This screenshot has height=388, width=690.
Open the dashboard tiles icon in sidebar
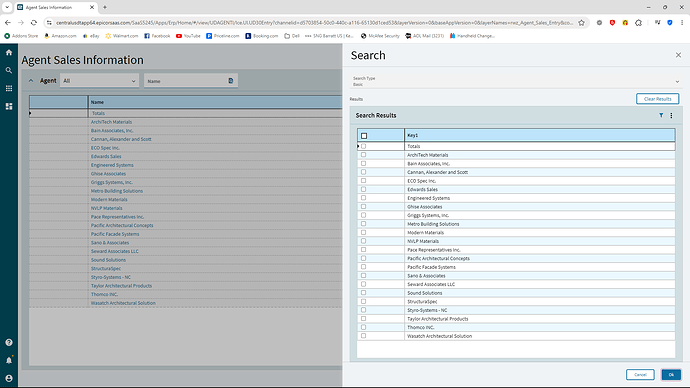9,106
